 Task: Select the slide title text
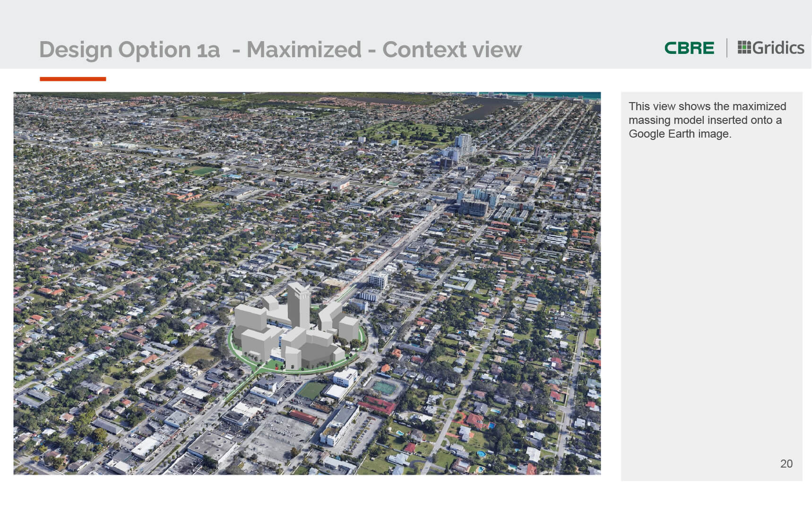tap(280, 50)
